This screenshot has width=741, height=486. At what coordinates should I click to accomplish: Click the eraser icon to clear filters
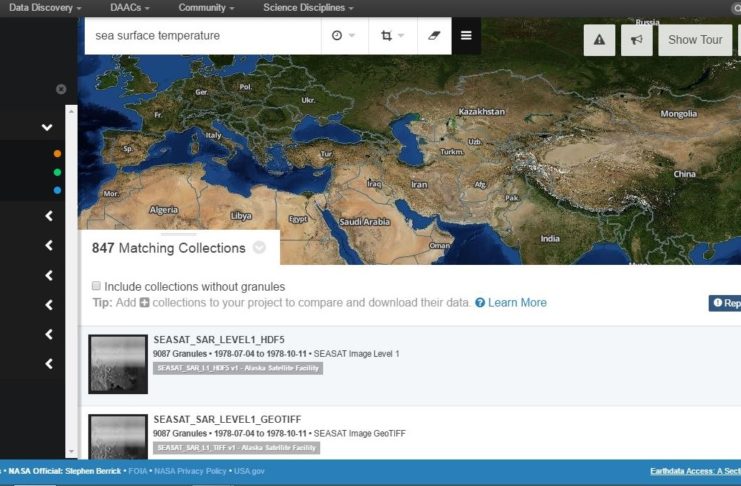click(433, 36)
